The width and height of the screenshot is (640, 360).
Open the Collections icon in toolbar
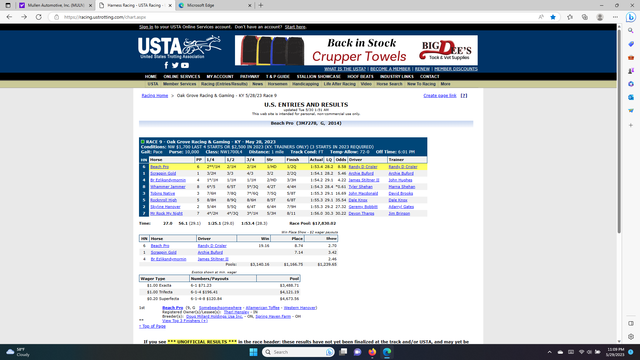(x=585, y=17)
